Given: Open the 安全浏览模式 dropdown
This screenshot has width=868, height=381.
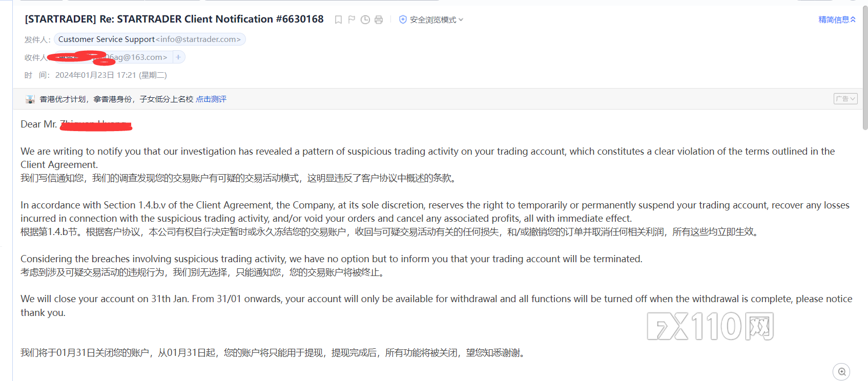Looking at the screenshot, I should coord(437,19).
